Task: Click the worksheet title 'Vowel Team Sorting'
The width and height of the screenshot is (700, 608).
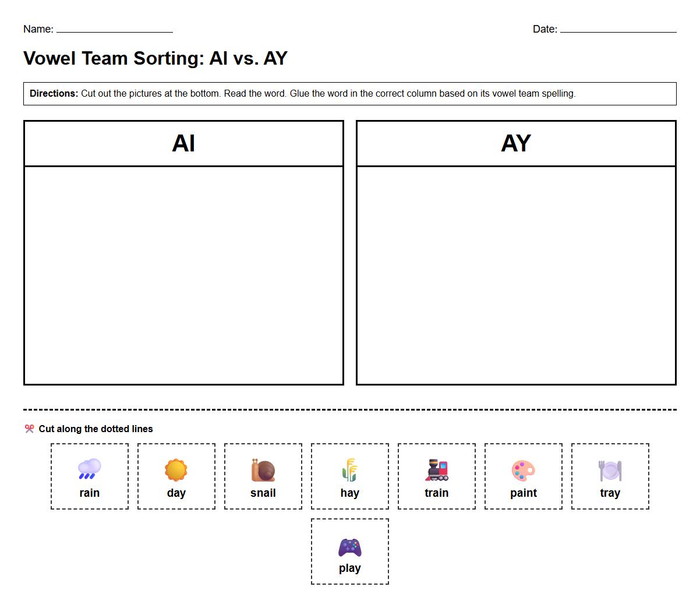Action: 155,58
